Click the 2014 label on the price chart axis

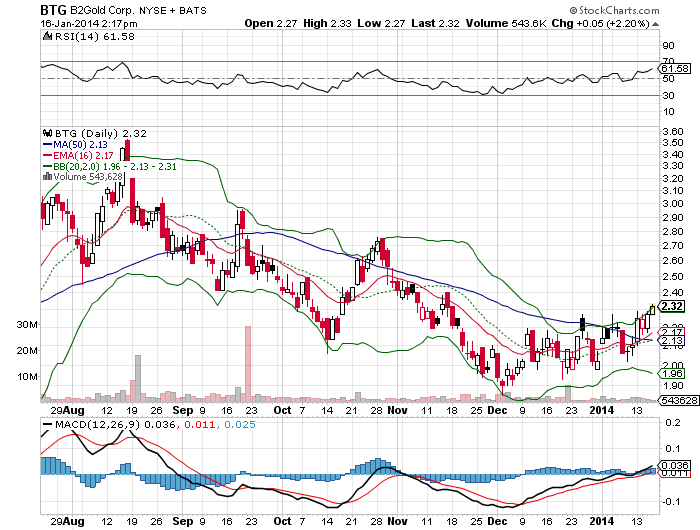coord(601,410)
